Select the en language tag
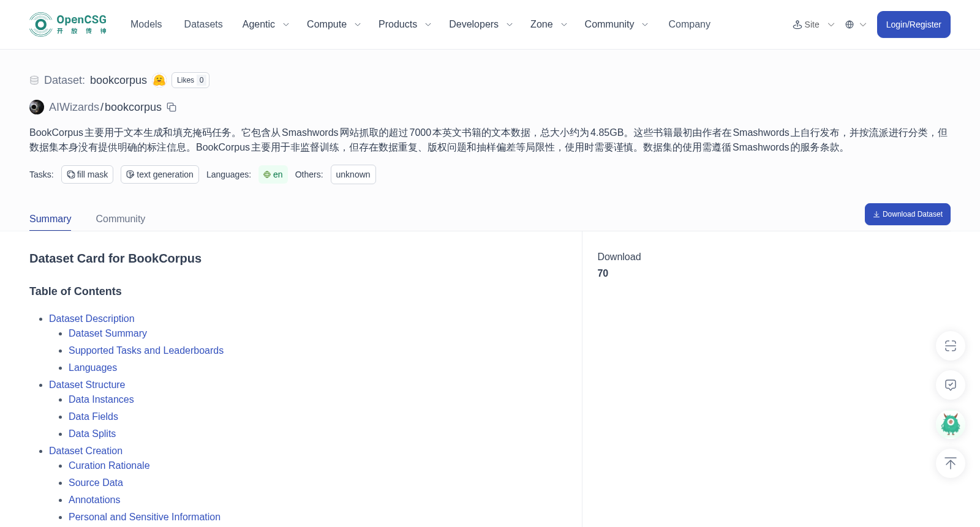The image size is (980, 527). click(x=273, y=174)
